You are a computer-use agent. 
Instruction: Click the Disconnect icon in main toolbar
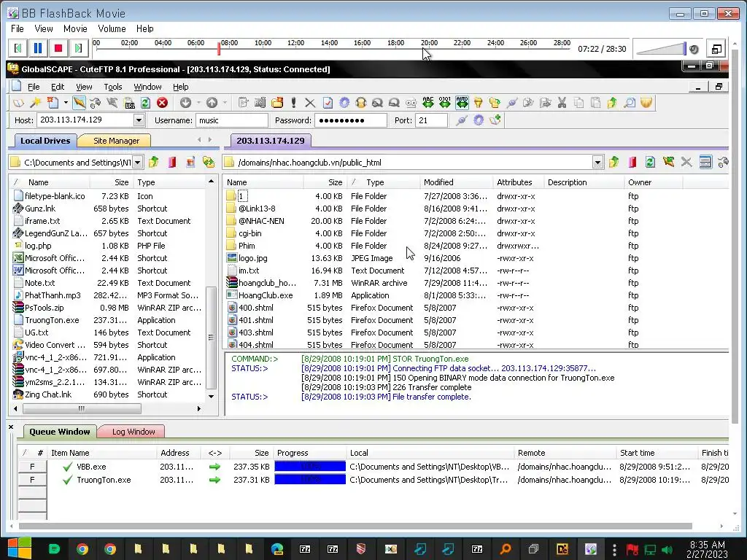pos(112,103)
